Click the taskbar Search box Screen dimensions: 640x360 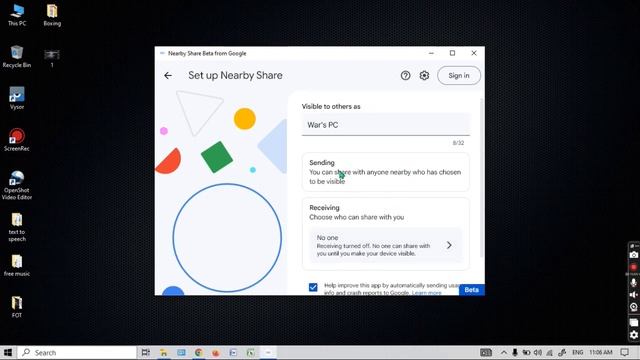(77, 352)
